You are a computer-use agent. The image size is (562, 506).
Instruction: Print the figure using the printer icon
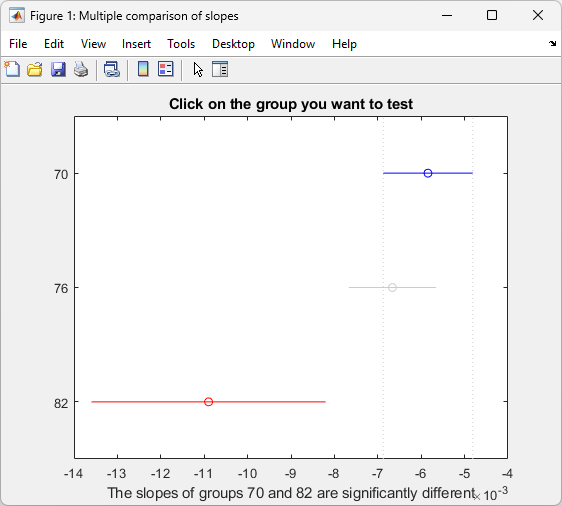81,69
